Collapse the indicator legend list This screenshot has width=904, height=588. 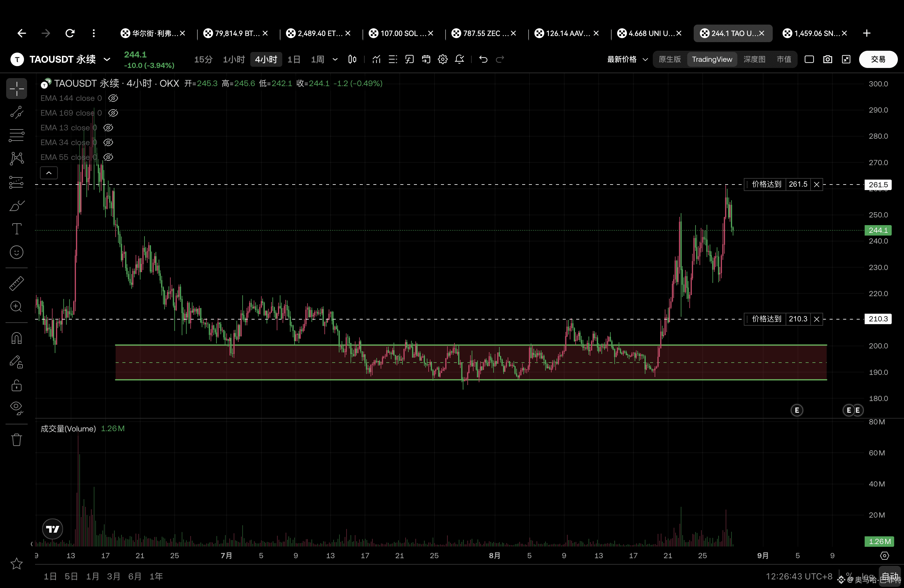click(x=49, y=173)
